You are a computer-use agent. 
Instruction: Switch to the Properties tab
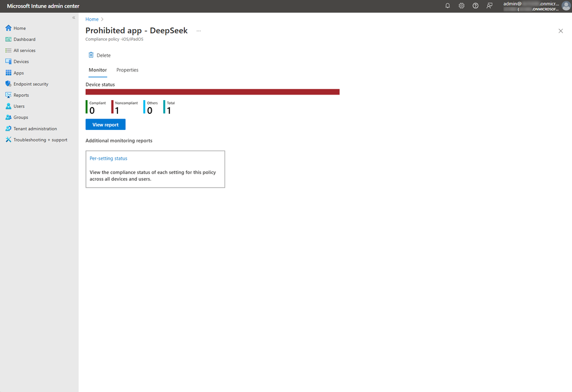(x=127, y=70)
